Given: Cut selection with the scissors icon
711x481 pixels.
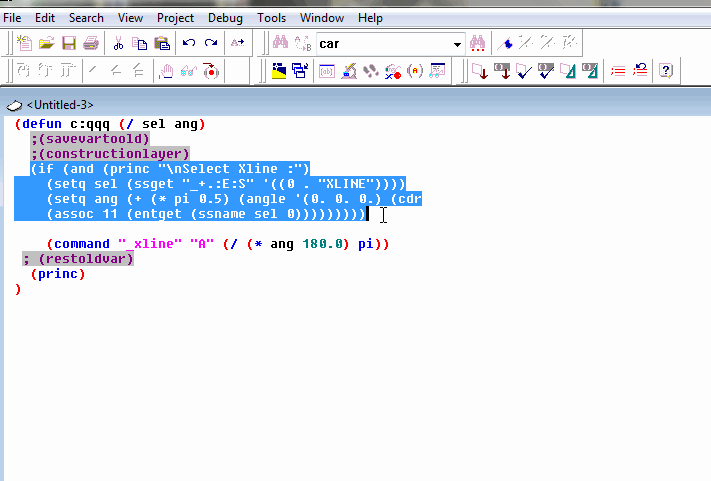Looking at the screenshot, I should pyautogui.click(x=118, y=43).
